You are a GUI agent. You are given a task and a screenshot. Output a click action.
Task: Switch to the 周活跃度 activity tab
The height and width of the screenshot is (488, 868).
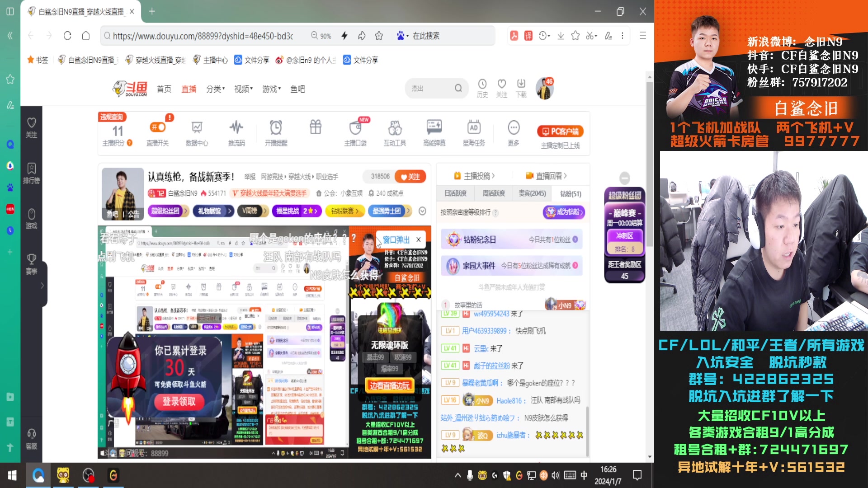[x=493, y=193]
